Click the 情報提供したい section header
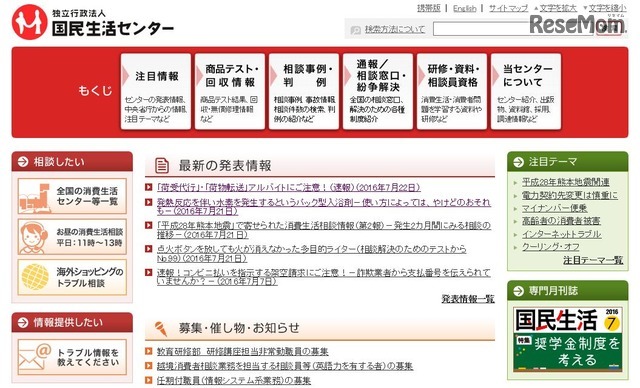The width and height of the screenshot is (640, 388). (72, 322)
